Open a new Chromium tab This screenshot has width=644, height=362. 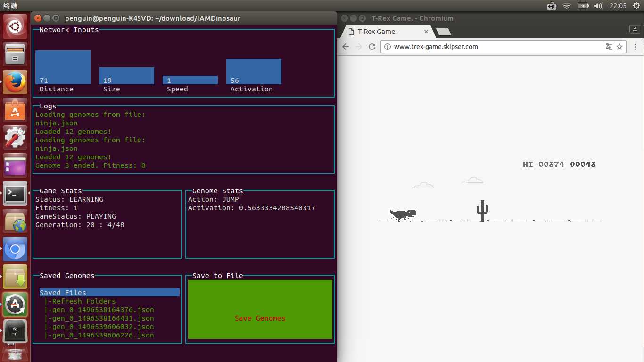[x=444, y=32]
